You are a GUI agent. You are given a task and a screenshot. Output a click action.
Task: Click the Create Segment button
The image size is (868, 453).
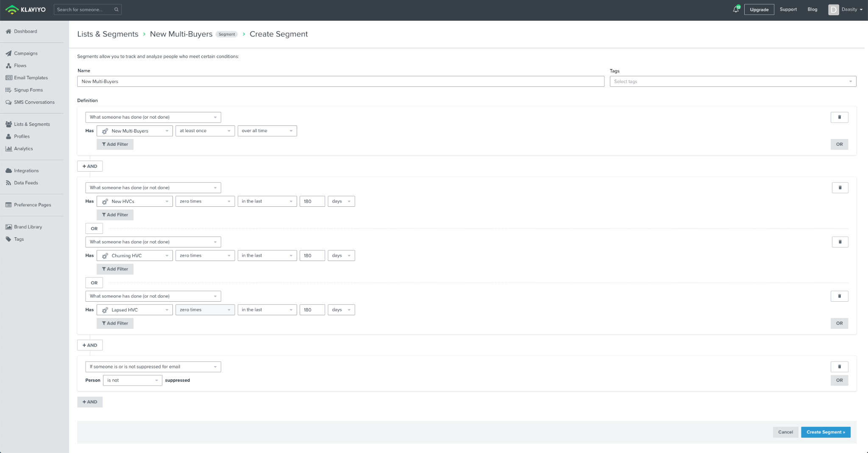[825, 432]
